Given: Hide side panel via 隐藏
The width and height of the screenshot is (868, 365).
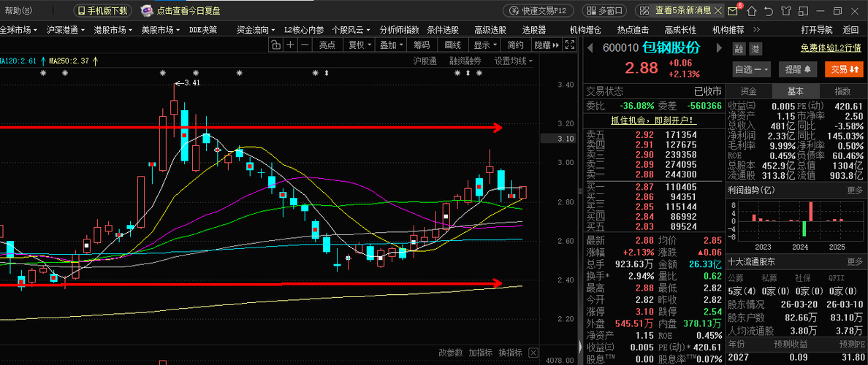Looking at the screenshot, I should 547,45.
